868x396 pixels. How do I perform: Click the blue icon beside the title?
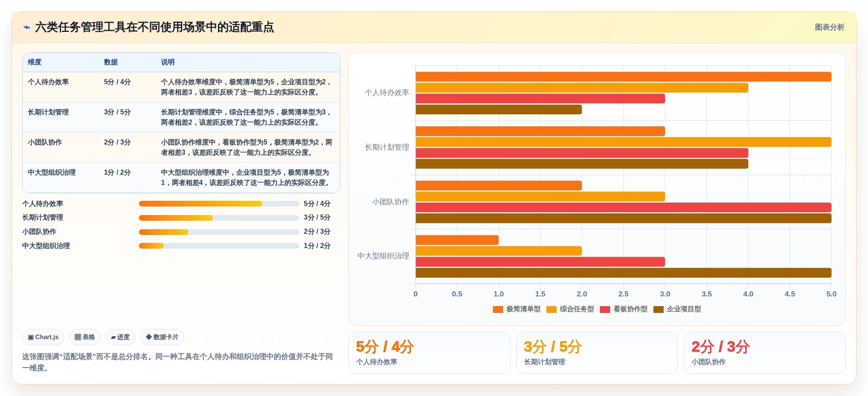[27, 27]
